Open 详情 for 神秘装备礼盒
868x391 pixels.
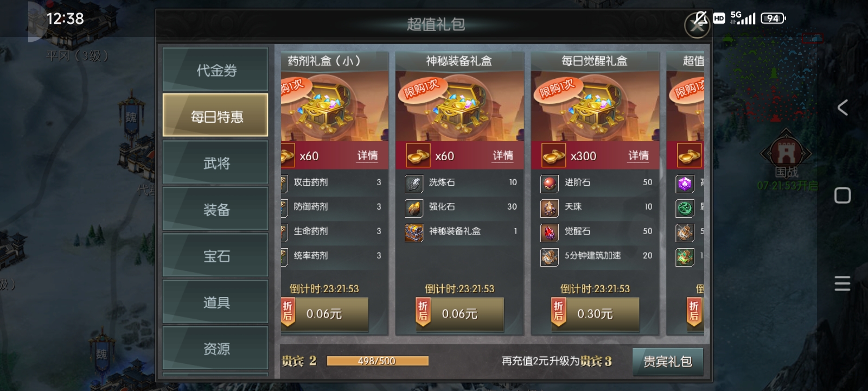(x=503, y=156)
